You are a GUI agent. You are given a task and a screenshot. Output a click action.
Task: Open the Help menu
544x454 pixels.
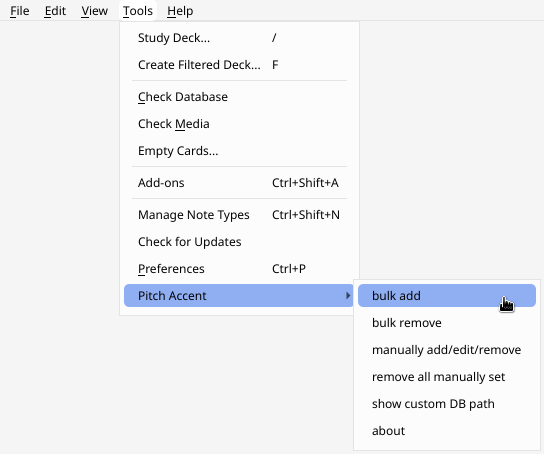[x=180, y=11]
